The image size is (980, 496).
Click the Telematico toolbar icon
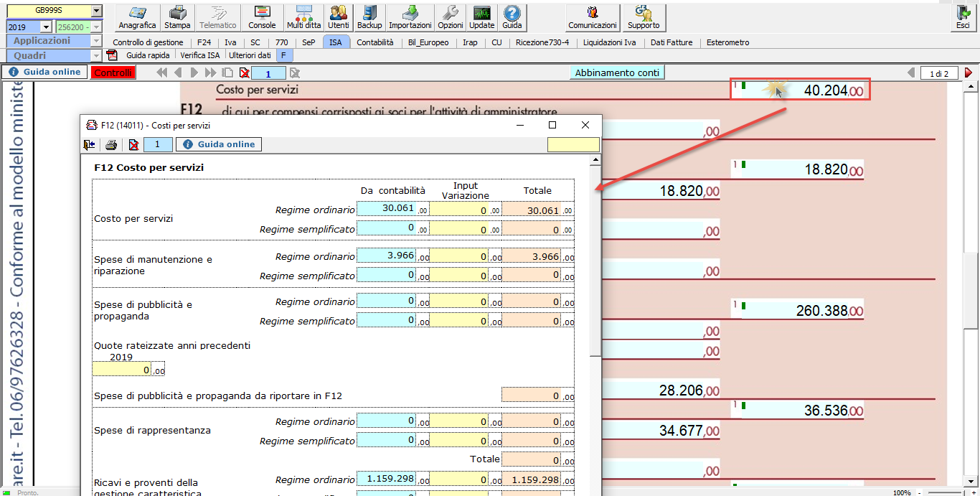click(x=217, y=17)
